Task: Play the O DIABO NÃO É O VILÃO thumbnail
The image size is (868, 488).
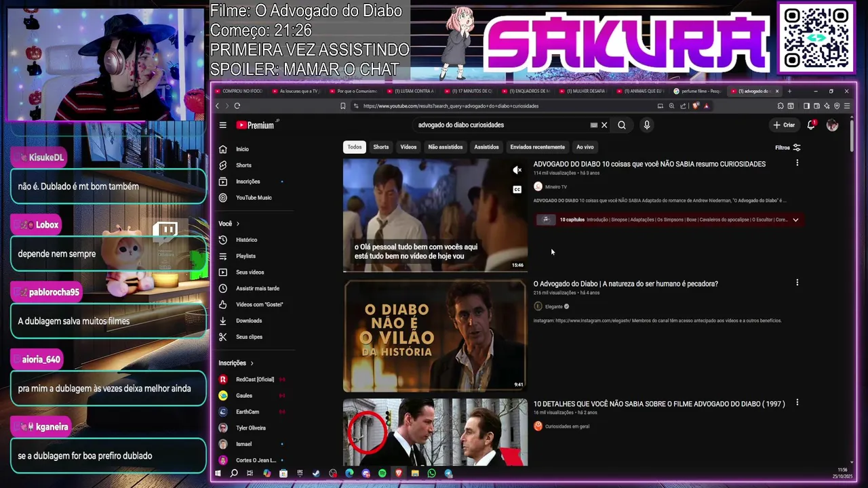Action: (x=435, y=335)
